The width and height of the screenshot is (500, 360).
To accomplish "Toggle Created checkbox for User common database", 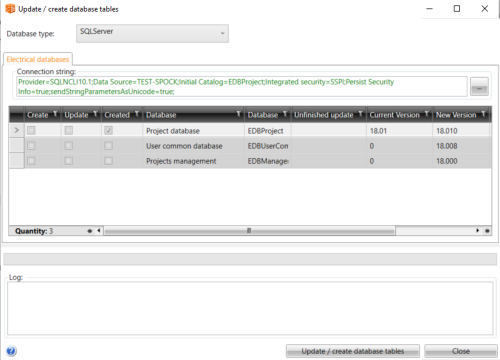I will click(108, 146).
